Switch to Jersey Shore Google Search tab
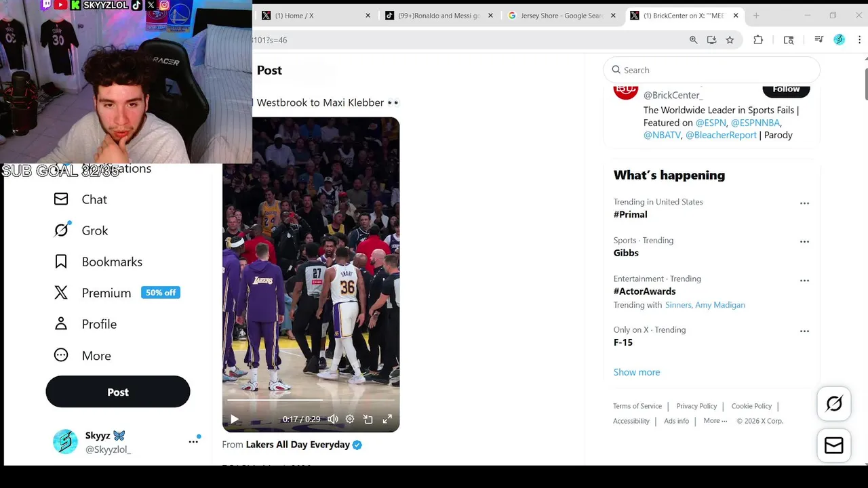Screen dimensions: 868x488 pyautogui.click(x=562, y=16)
